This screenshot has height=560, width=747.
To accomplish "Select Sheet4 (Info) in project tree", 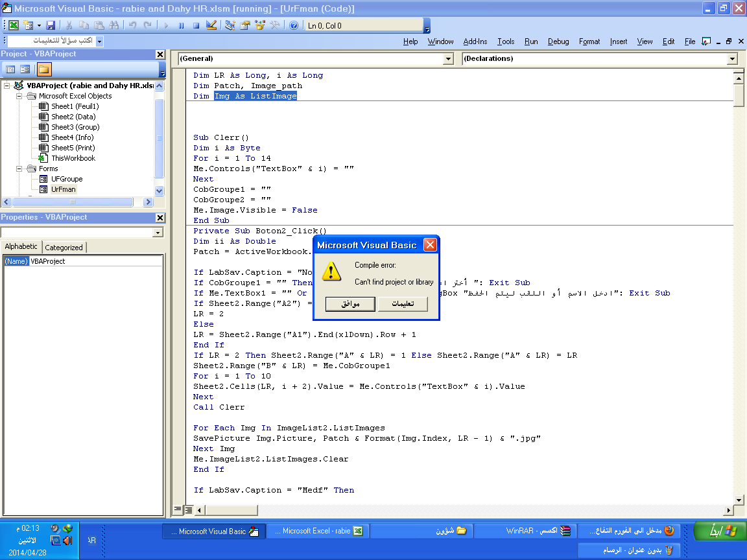I will click(x=73, y=137).
